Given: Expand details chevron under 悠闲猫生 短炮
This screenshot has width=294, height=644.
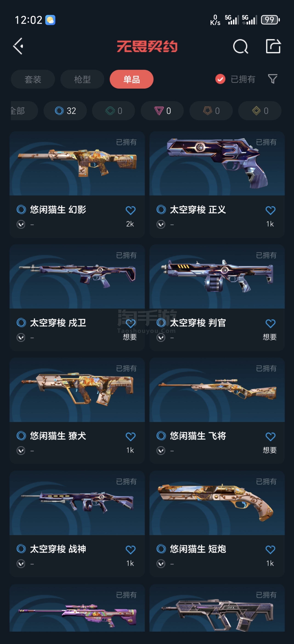Looking at the screenshot, I should point(161,563).
